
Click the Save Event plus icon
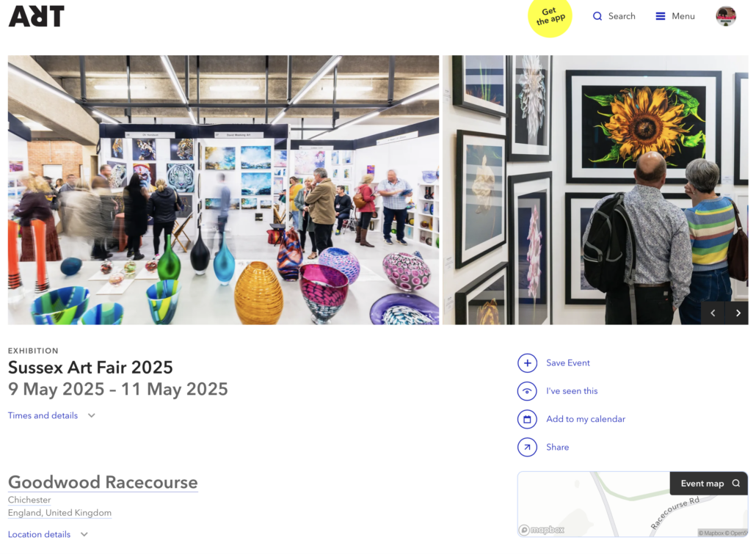pos(527,363)
